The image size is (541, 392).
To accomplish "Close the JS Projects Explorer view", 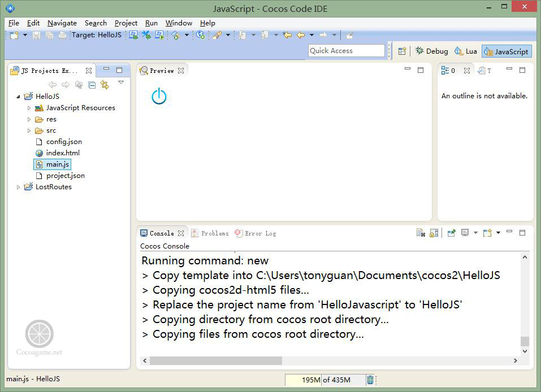I will pos(89,71).
